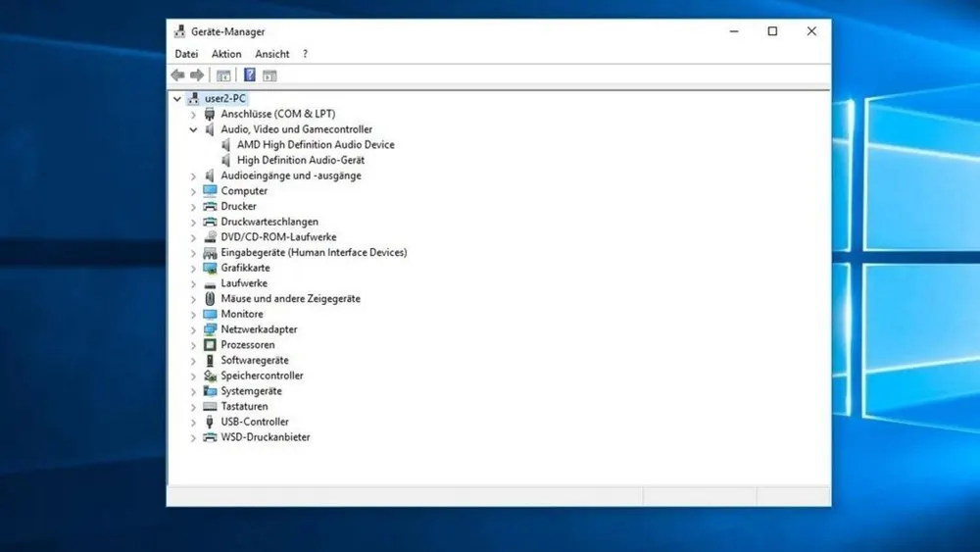Toggle the action pane toolbar icon

click(x=269, y=75)
